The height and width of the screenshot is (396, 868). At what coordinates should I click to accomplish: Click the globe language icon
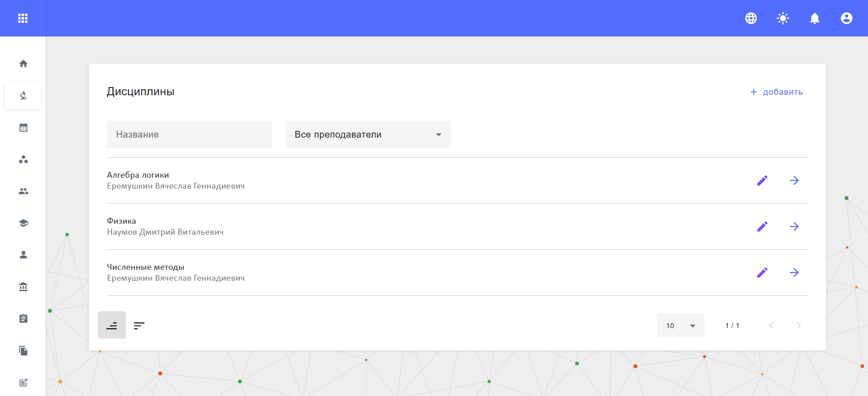tap(751, 18)
